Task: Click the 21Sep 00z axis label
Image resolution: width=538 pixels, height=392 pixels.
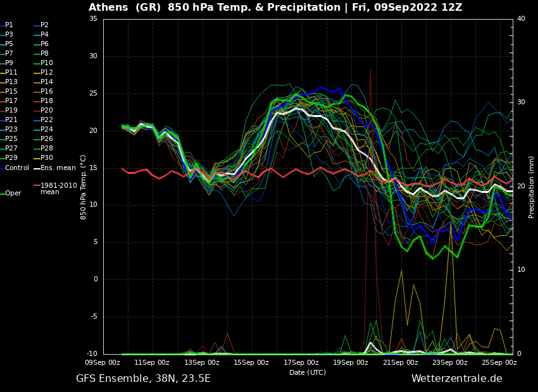Action: click(400, 363)
